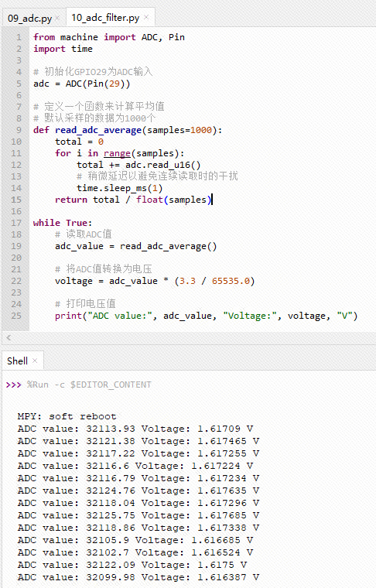Image resolution: width=376 pixels, height=588 pixels.
Task: Click 'adc_value = read_adc_average()' line
Action: click(x=135, y=246)
